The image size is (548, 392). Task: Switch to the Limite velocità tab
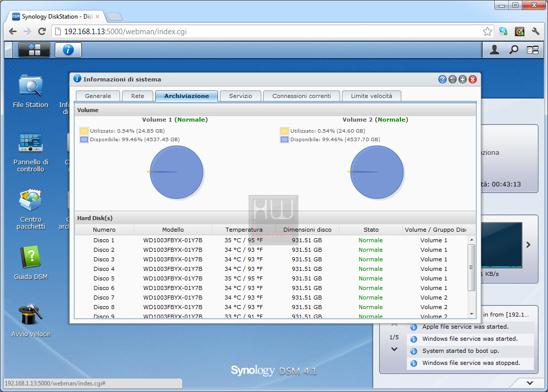pyautogui.click(x=372, y=96)
